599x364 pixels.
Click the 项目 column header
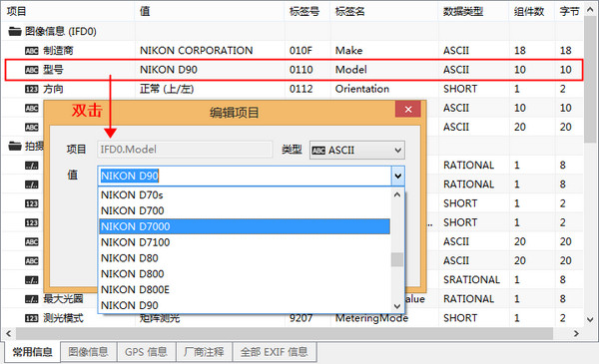tap(68, 11)
